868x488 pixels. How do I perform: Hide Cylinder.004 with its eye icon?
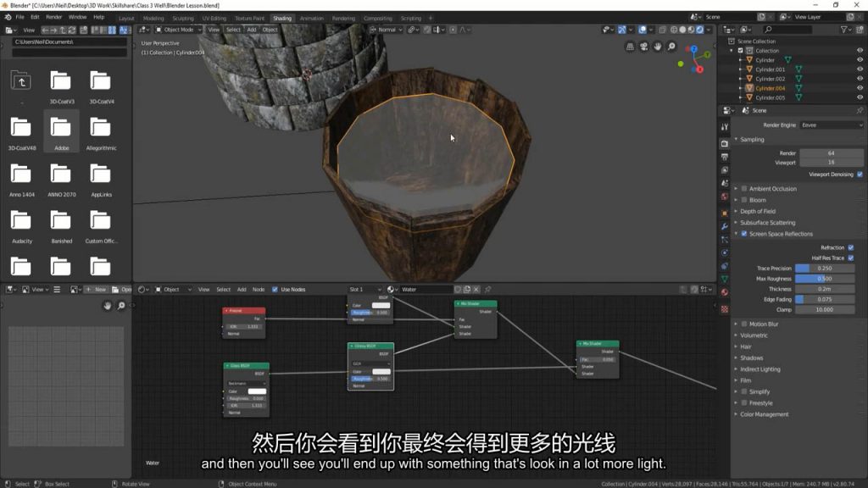pyautogui.click(x=860, y=88)
